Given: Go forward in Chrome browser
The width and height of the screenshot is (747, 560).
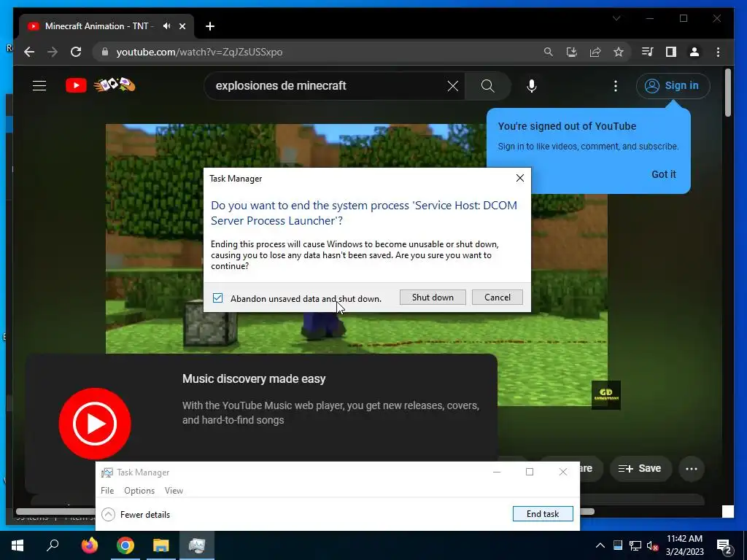Looking at the screenshot, I should coord(53,52).
